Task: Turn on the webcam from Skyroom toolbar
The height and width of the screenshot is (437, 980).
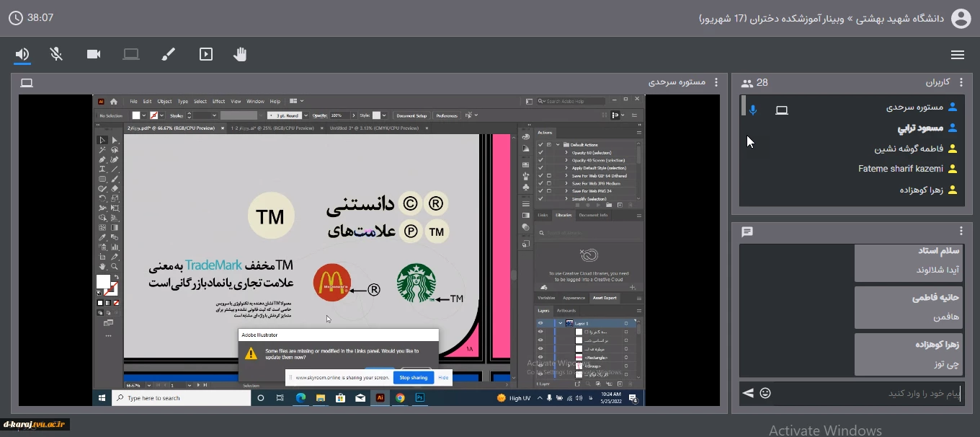Action: point(94,54)
